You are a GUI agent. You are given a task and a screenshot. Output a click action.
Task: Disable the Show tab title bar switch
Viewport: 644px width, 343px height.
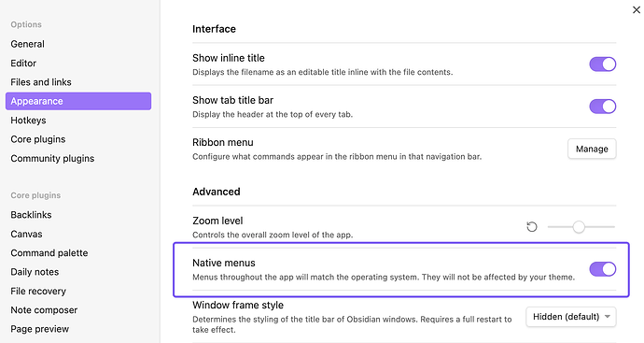[603, 107]
